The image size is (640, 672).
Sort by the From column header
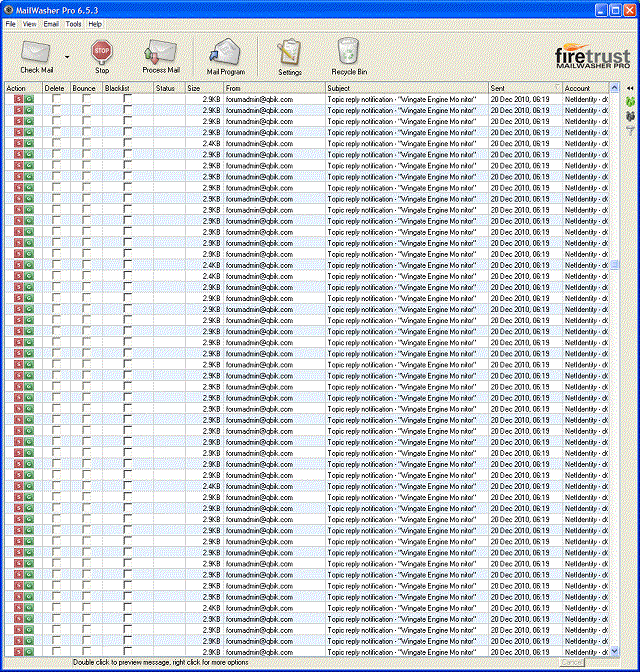[274, 88]
